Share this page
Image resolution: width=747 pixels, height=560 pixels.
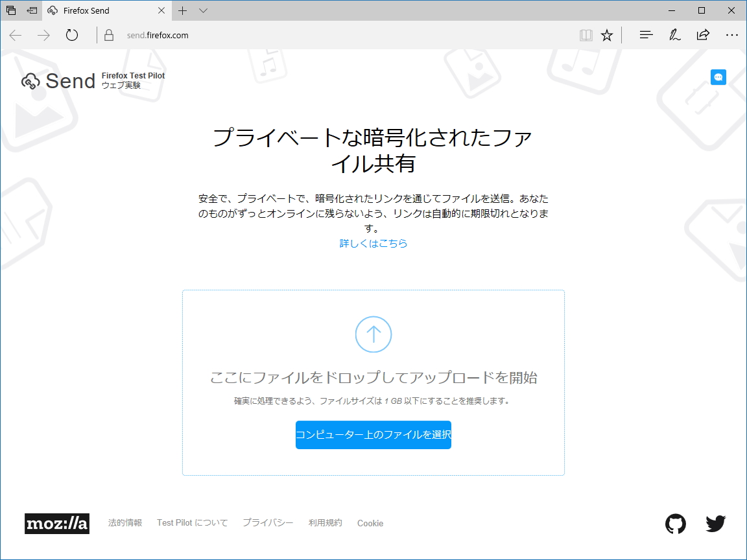click(x=703, y=35)
